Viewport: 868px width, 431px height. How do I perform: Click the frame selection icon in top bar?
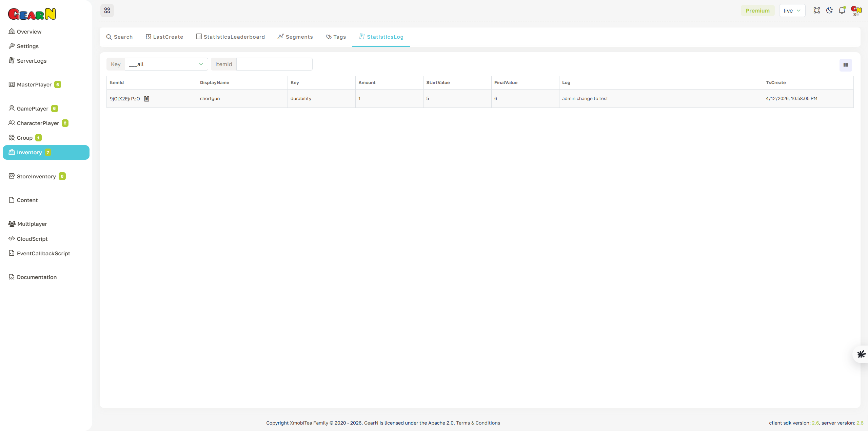[816, 11]
